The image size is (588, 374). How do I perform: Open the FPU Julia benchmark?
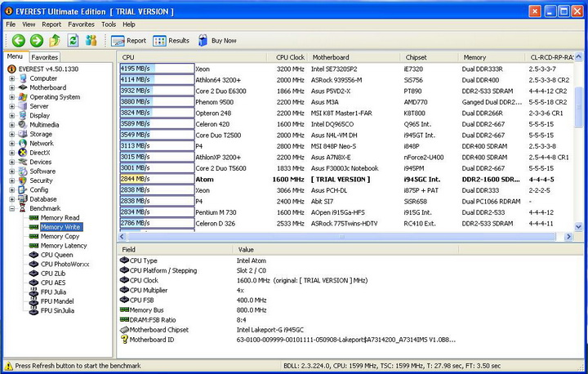click(53, 292)
